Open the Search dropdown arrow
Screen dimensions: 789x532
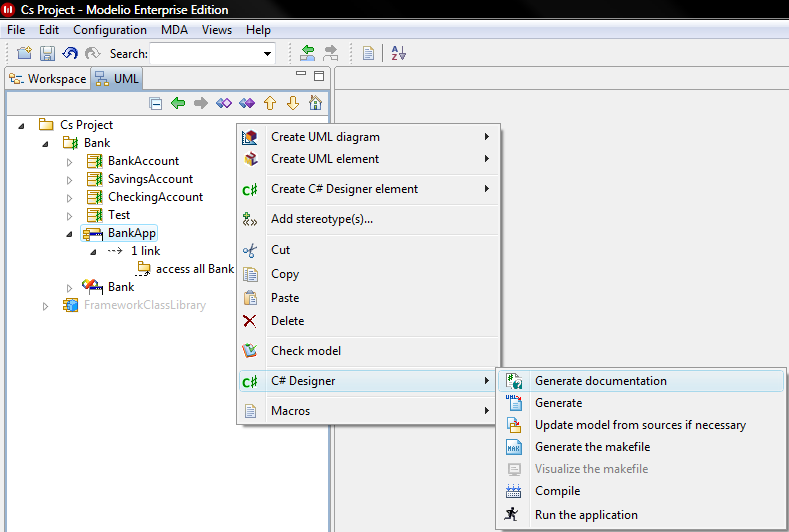(268, 54)
